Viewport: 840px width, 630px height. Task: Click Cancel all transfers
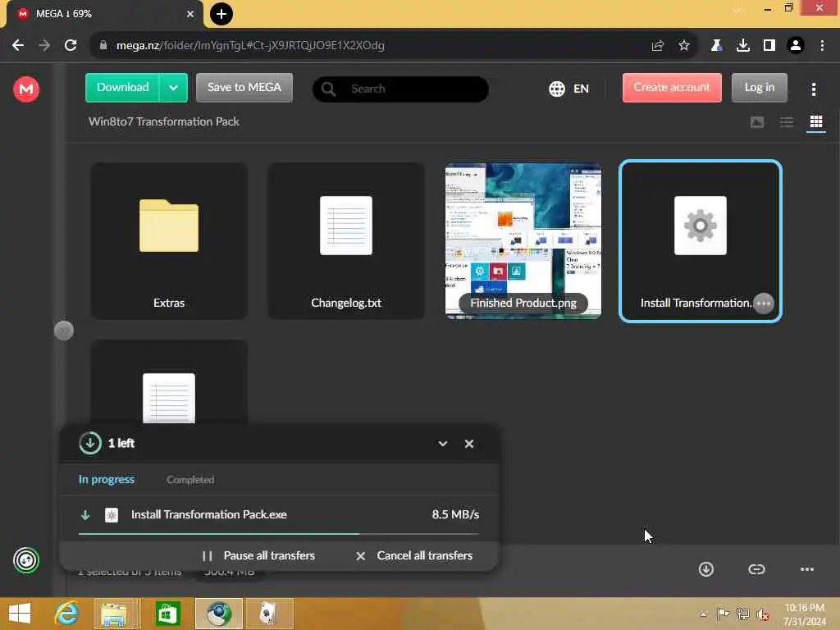[414, 556]
